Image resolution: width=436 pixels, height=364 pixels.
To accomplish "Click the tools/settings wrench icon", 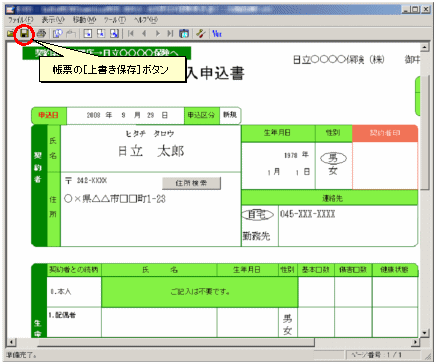I will click(x=200, y=34).
